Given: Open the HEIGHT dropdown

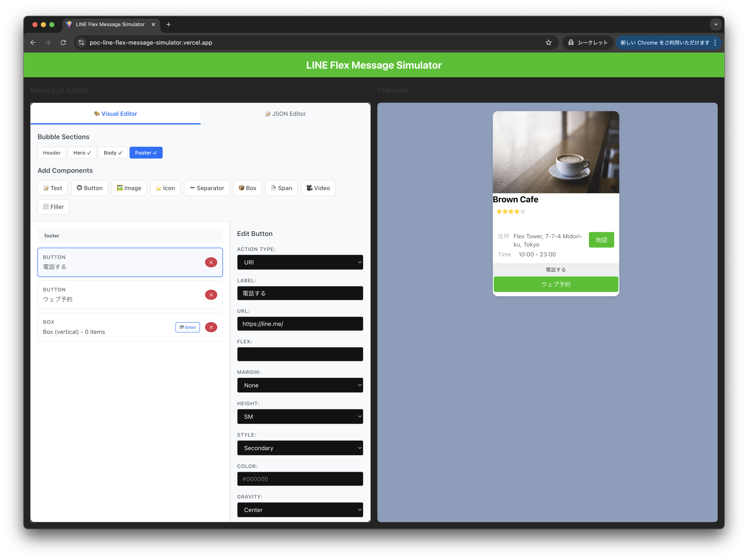Looking at the screenshot, I should 300,416.
